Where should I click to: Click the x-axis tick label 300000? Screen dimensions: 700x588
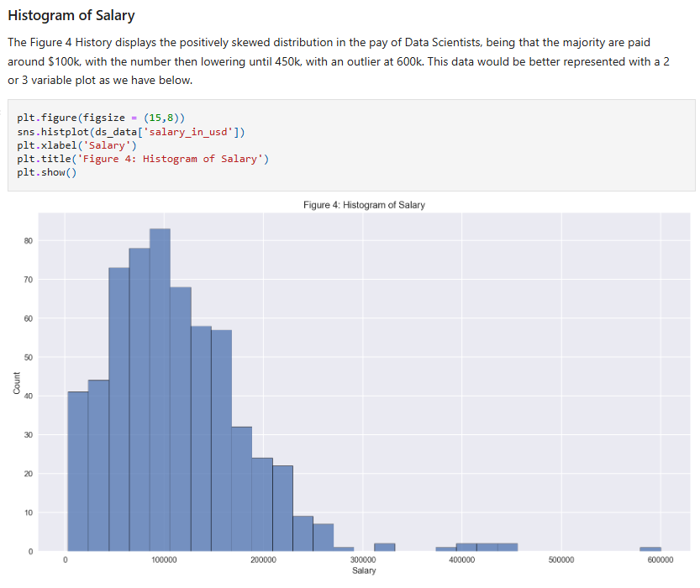point(362,560)
